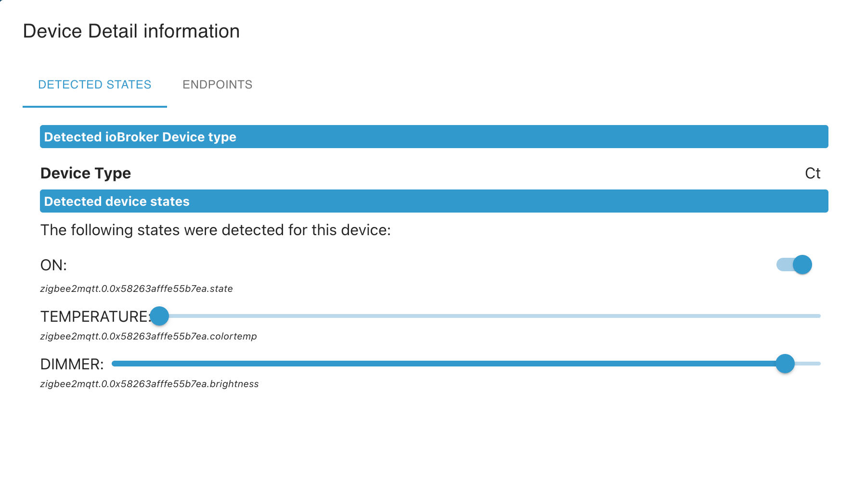This screenshot has width=853, height=504.
Task: Click the state ID ending in .brightness
Action: click(x=150, y=384)
